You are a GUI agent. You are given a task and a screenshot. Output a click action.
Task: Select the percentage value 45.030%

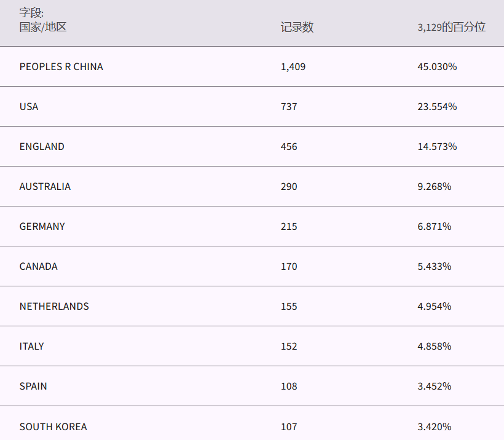click(436, 66)
